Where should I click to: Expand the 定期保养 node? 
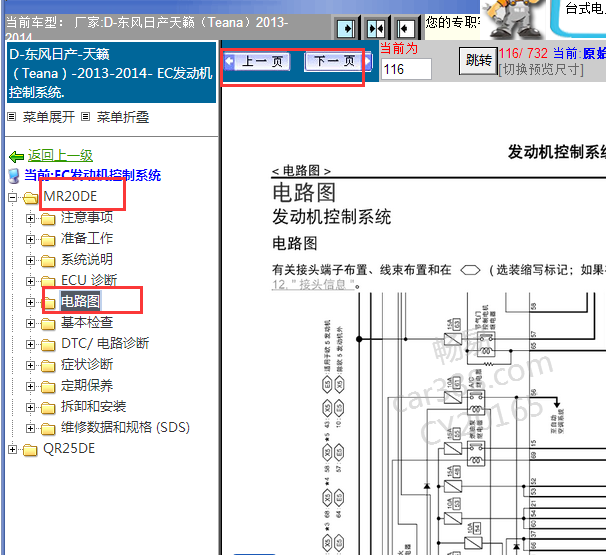click(31, 386)
